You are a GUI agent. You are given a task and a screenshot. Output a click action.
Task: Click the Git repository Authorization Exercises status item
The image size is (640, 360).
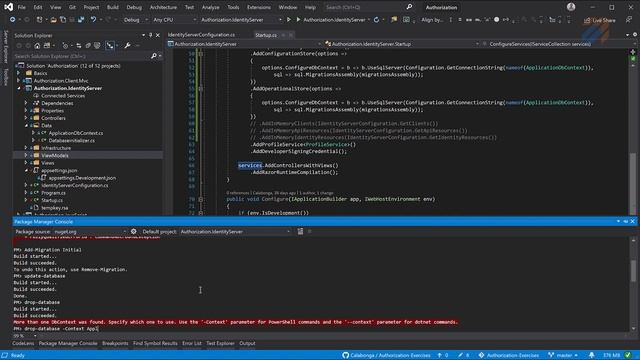point(509,355)
